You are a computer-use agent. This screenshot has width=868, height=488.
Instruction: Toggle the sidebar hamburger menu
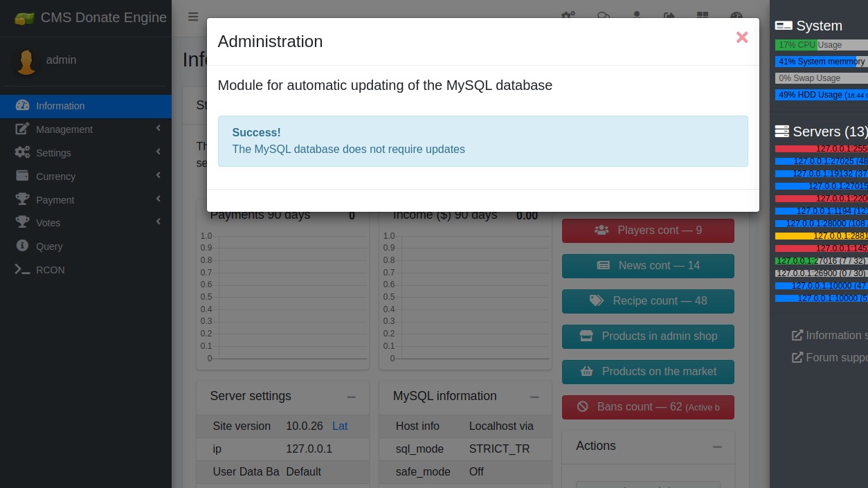click(193, 17)
